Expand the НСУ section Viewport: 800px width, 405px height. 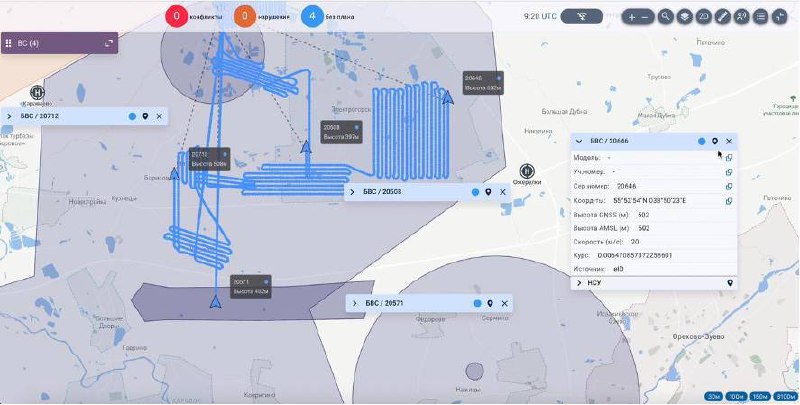pos(579,283)
